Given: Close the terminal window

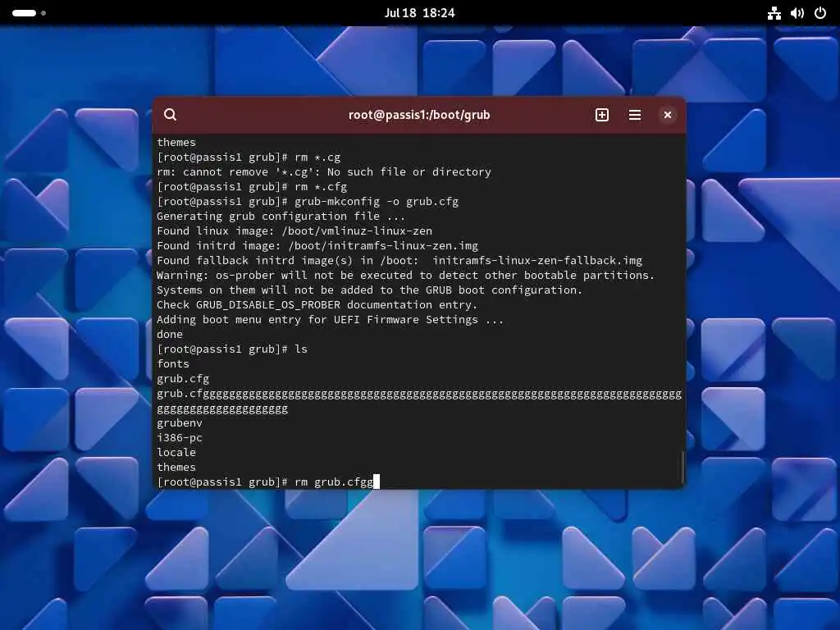Looking at the screenshot, I should point(668,115).
